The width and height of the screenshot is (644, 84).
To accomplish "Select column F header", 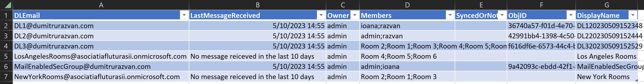I will (x=541, y=5).
